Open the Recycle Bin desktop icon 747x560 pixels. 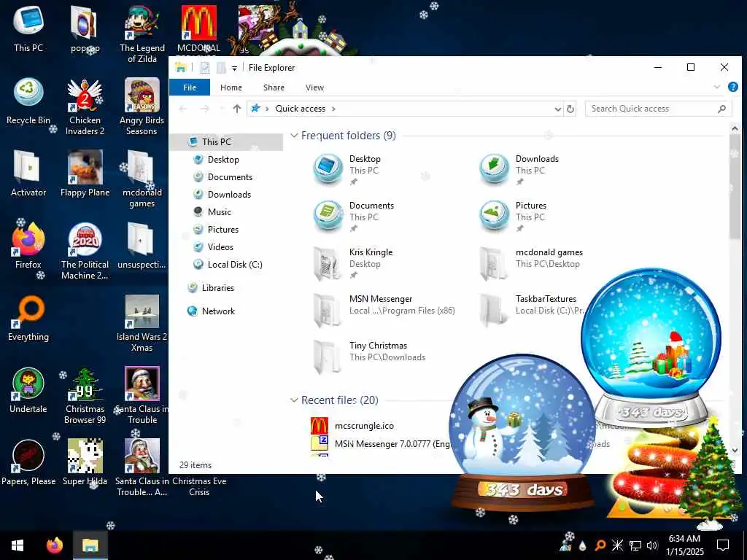(x=28, y=101)
